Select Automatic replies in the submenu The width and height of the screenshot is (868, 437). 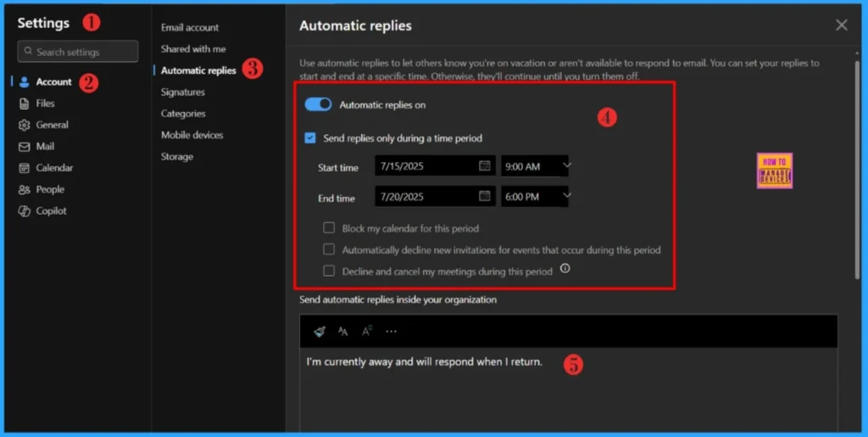[198, 70]
